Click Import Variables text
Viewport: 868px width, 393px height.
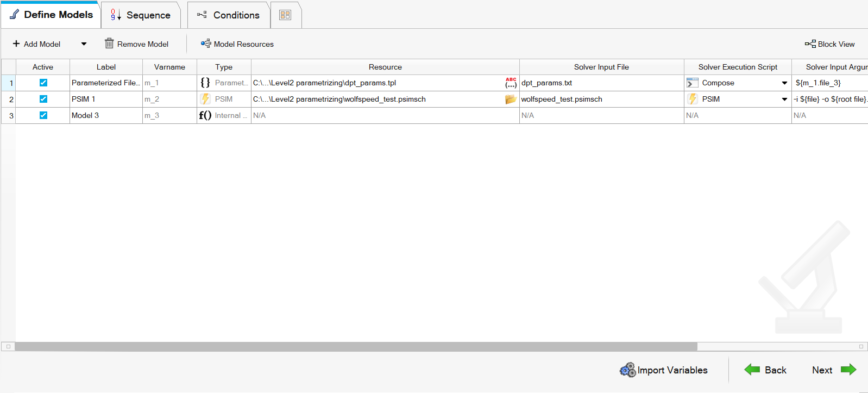(672, 370)
